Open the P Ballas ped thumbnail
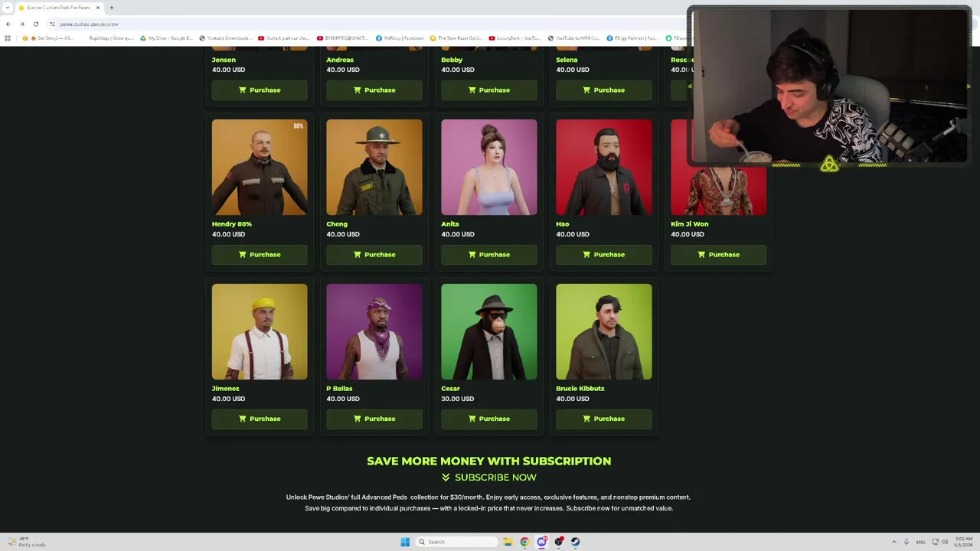This screenshot has width=980, height=551. click(x=374, y=331)
